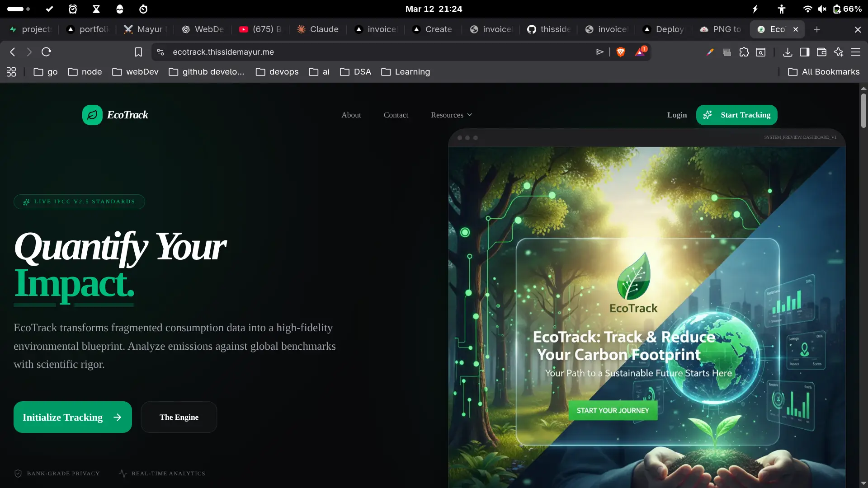Open the Extensions puzzle icon

[x=744, y=52]
